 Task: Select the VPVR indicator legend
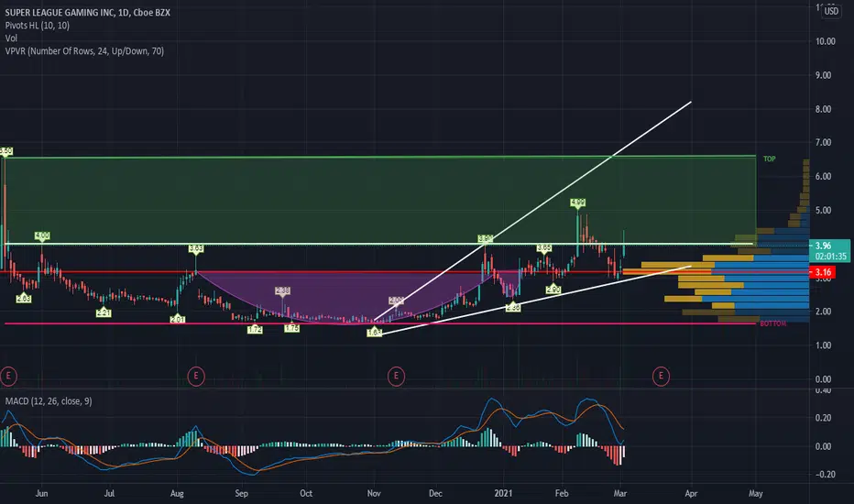84,50
